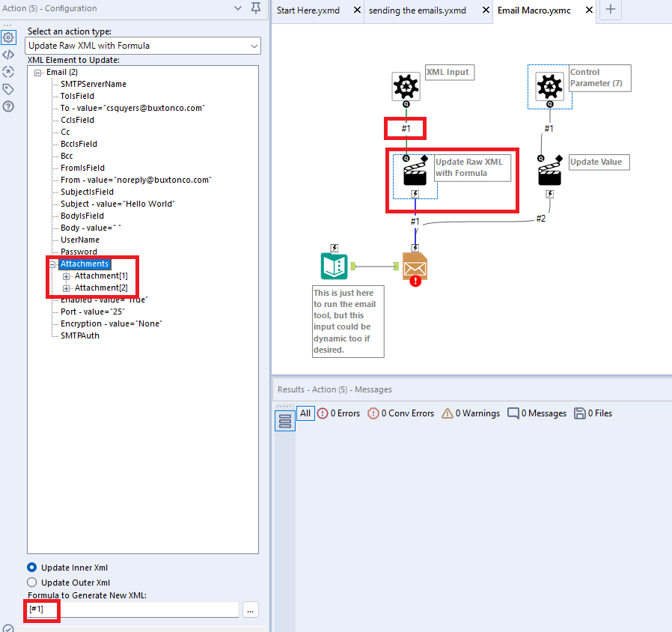This screenshot has width=672, height=632.
Task: Click the Help question-mark icon in the sidebar
Action: 9,106
